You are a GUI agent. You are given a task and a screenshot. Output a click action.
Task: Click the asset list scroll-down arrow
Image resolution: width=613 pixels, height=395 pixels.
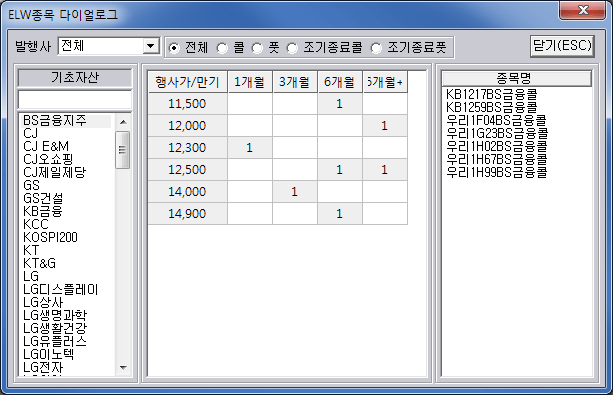123,368
